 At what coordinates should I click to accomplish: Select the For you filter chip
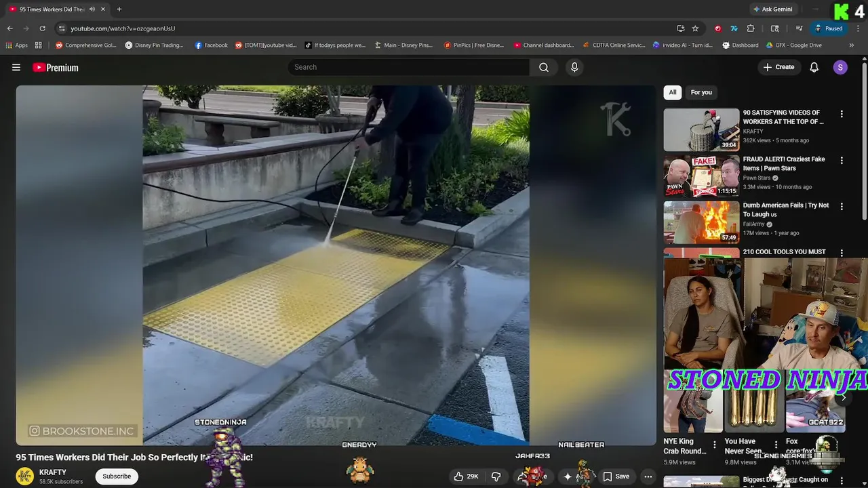pyautogui.click(x=701, y=92)
